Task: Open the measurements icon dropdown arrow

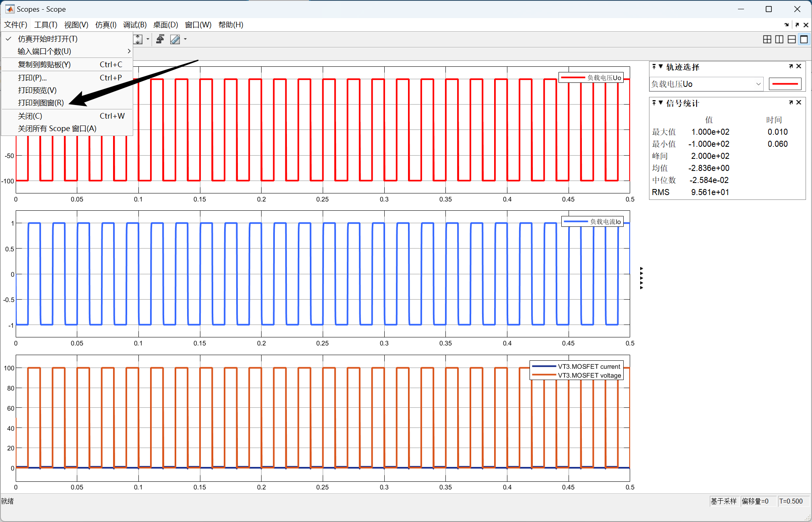Action: point(185,39)
